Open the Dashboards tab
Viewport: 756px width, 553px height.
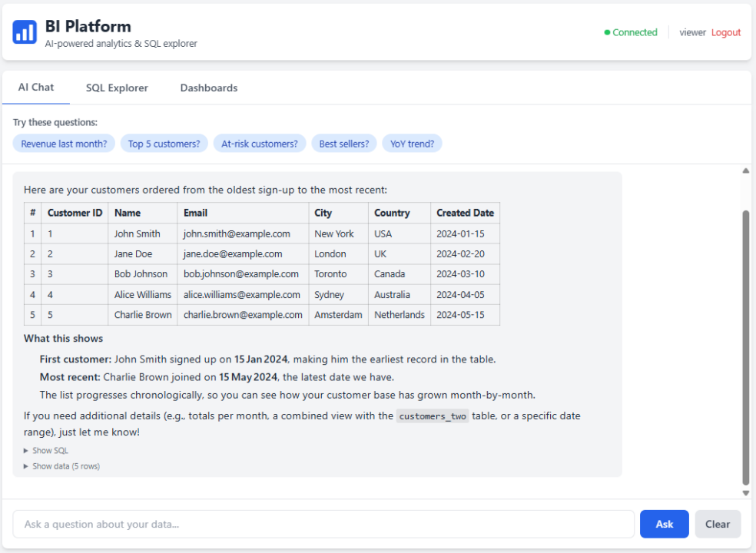[209, 88]
